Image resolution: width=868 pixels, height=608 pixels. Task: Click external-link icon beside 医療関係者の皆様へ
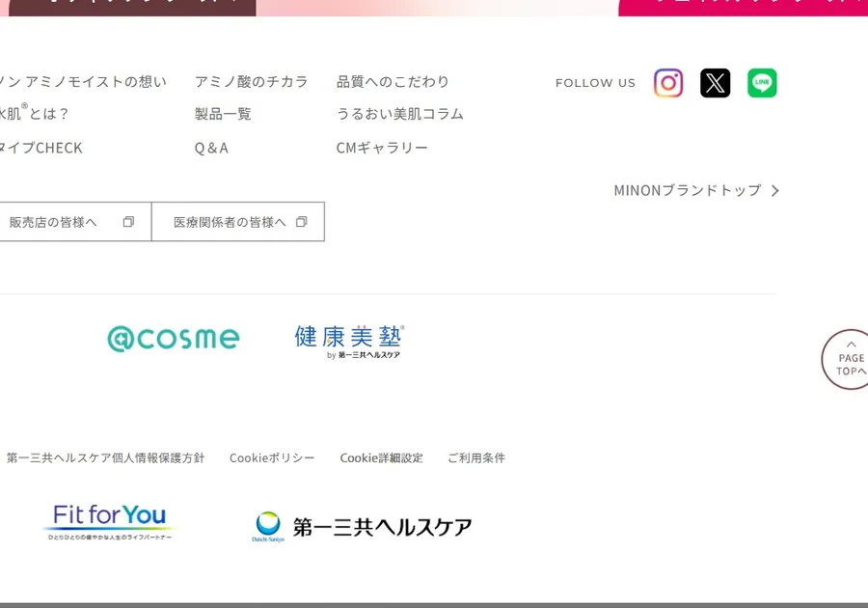coord(302,222)
